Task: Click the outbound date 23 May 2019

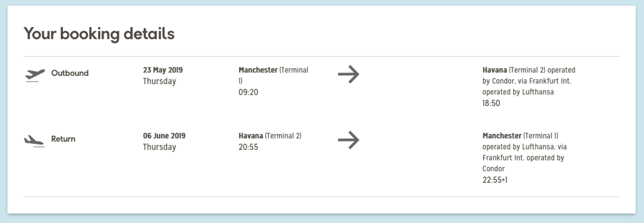Action: click(x=163, y=70)
